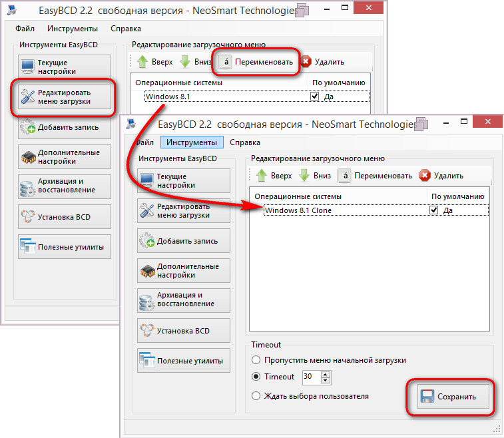Open Архивация и восстановление in back window
504x438 pixels.
[x=65, y=186]
